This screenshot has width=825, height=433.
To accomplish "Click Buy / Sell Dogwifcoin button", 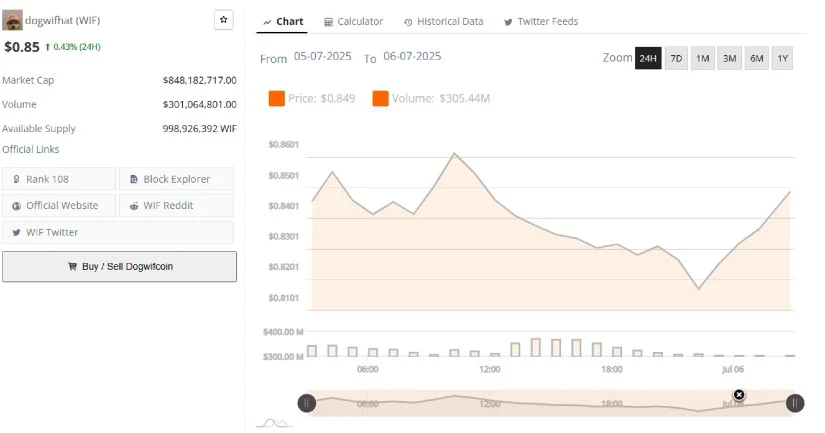I will pyautogui.click(x=119, y=266).
